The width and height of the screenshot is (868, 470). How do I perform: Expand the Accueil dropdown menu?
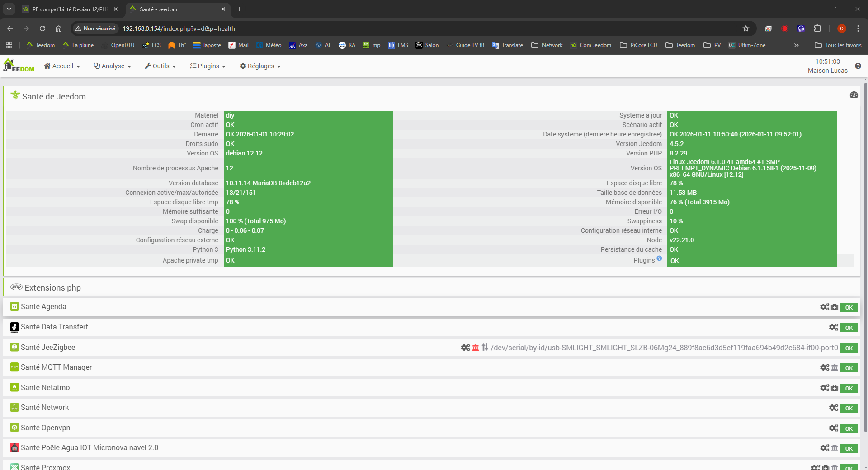(62, 66)
